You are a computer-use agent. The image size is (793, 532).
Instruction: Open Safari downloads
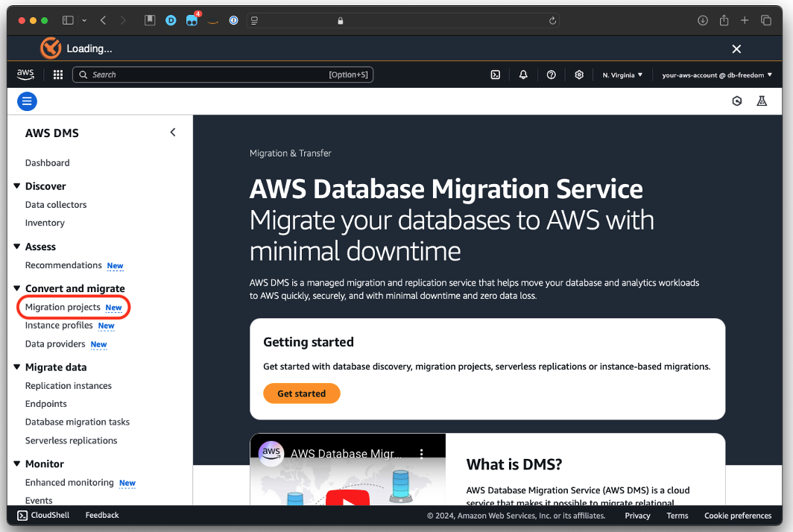click(703, 20)
